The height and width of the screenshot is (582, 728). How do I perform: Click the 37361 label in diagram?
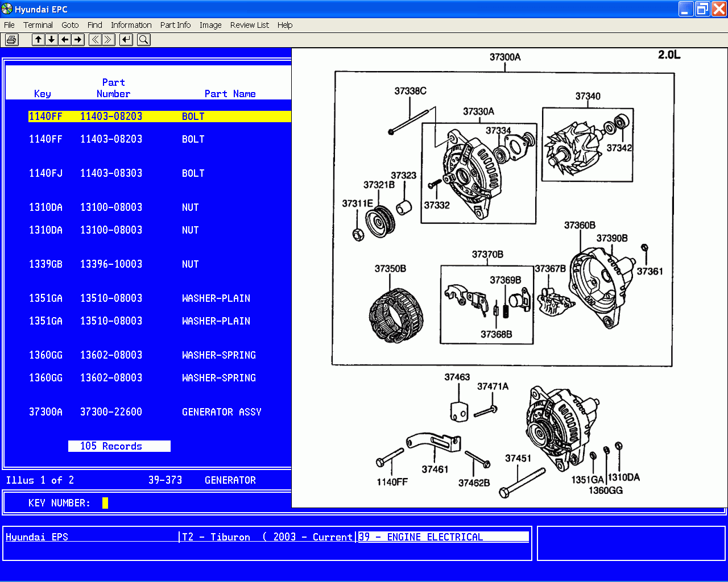650,272
